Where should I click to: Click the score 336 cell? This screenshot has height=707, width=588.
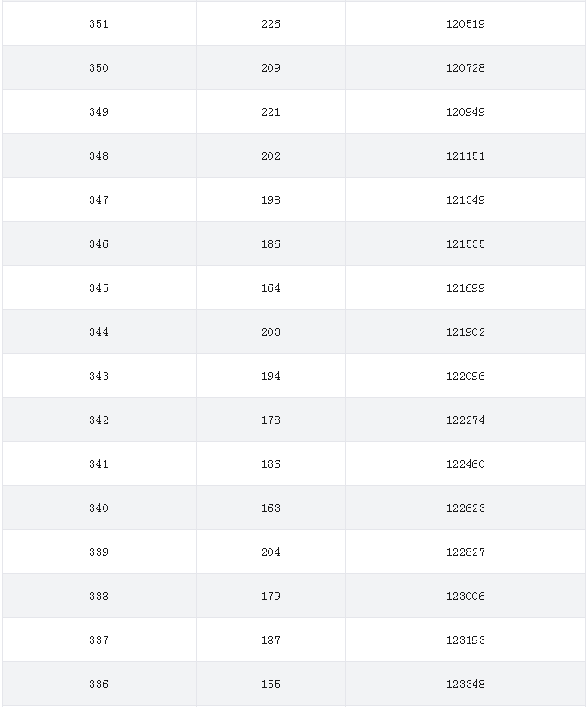(x=98, y=684)
